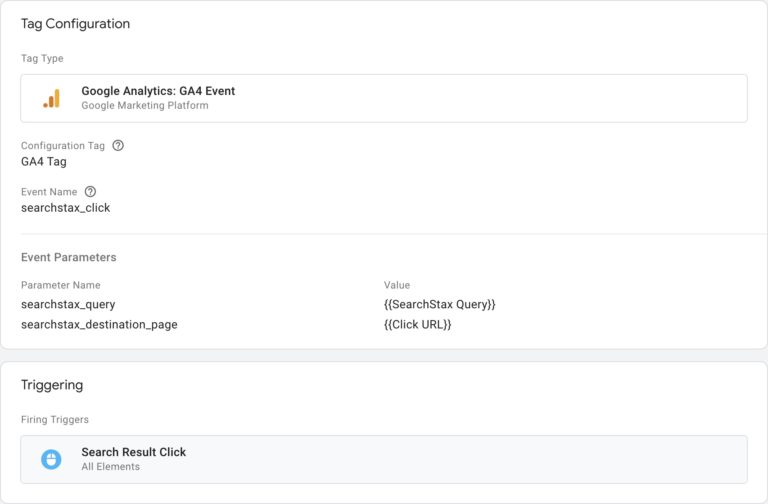The height and width of the screenshot is (504, 768).
Task: Click the Event Parameters section label
Action: 68,257
